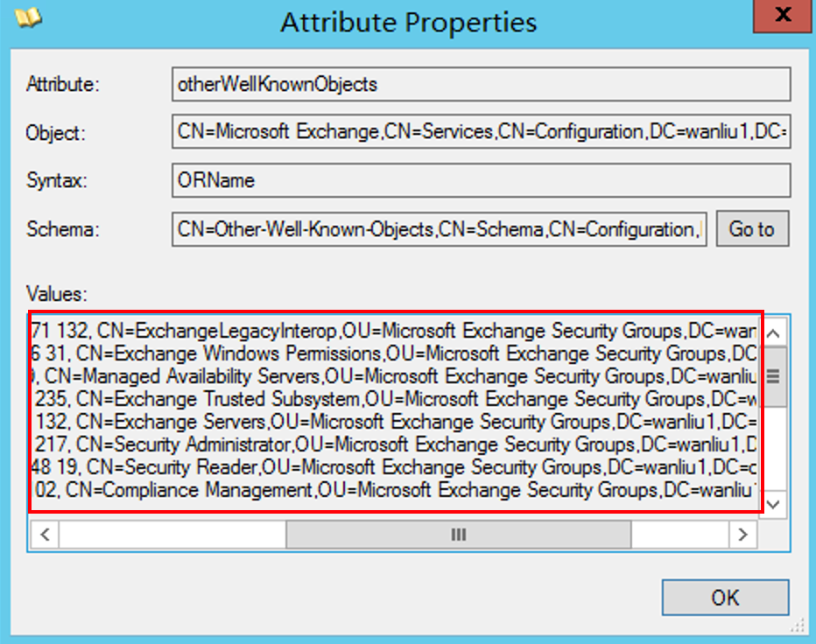Image resolution: width=816 pixels, height=644 pixels.
Task: Click the vertical scrollbar thumb in Values
Action: tap(773, 376)
